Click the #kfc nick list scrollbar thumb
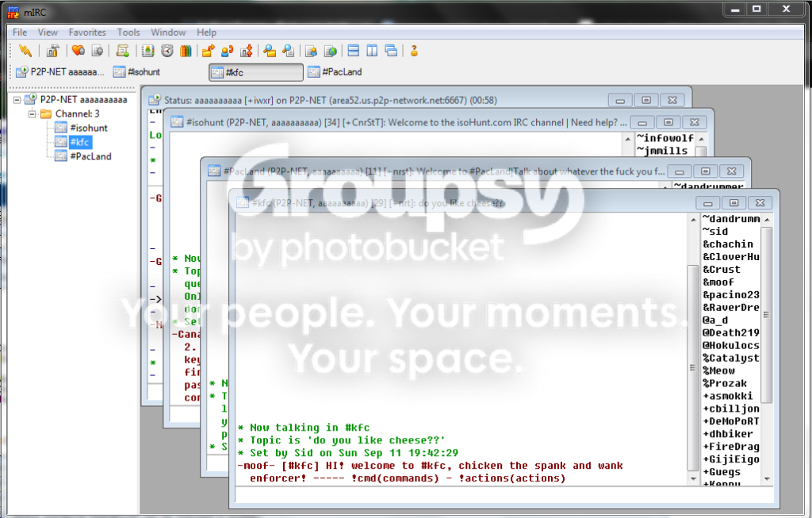 tap(767, 315)
